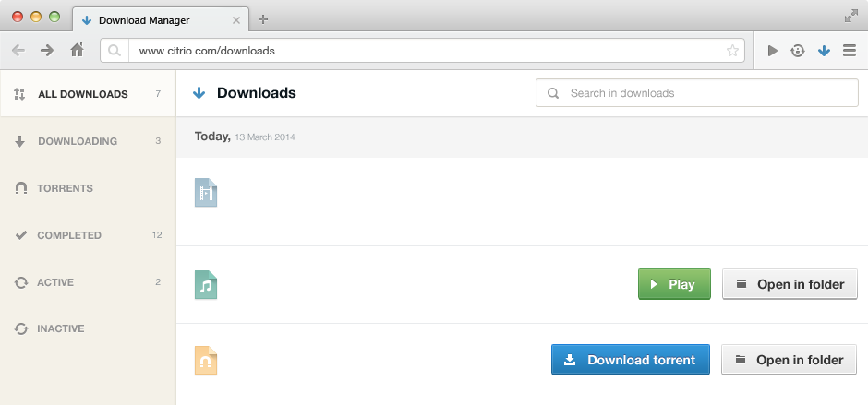Click the torrent file icon
The height and width of the screenshot is (405, 868).
click(206, 360)
